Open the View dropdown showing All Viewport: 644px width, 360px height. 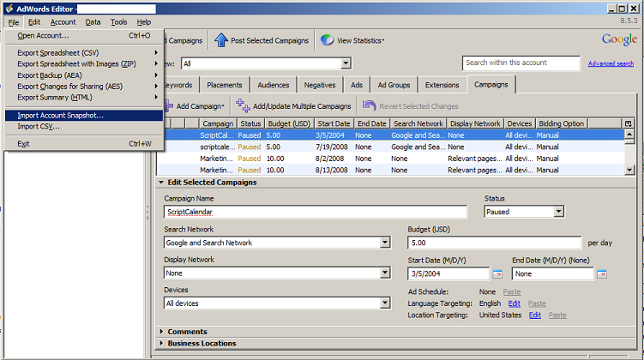point(346,63)
